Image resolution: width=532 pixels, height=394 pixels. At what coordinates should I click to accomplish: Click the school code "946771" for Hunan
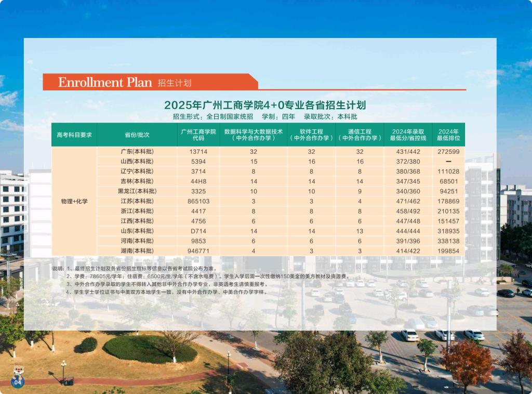[x=198, y=251]
